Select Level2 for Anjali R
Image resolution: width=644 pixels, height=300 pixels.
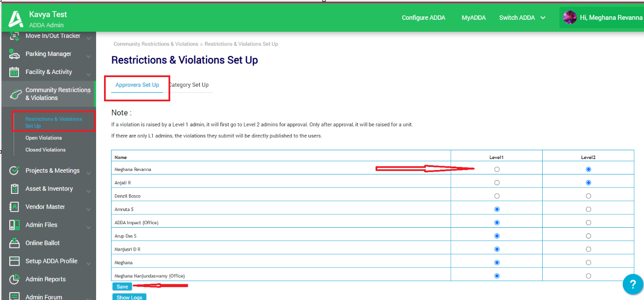click(x=588, y=182)
